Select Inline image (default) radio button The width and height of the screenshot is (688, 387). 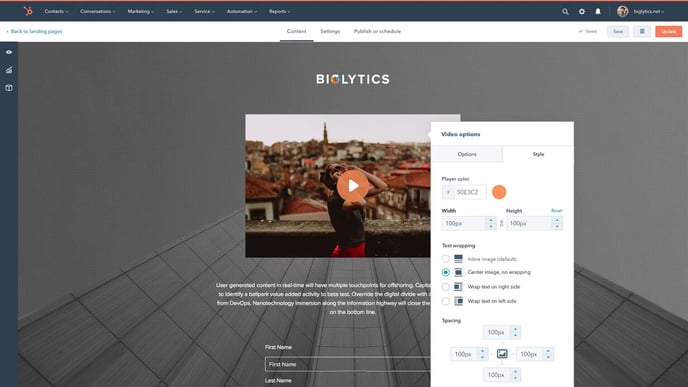[x=446, y=259]
